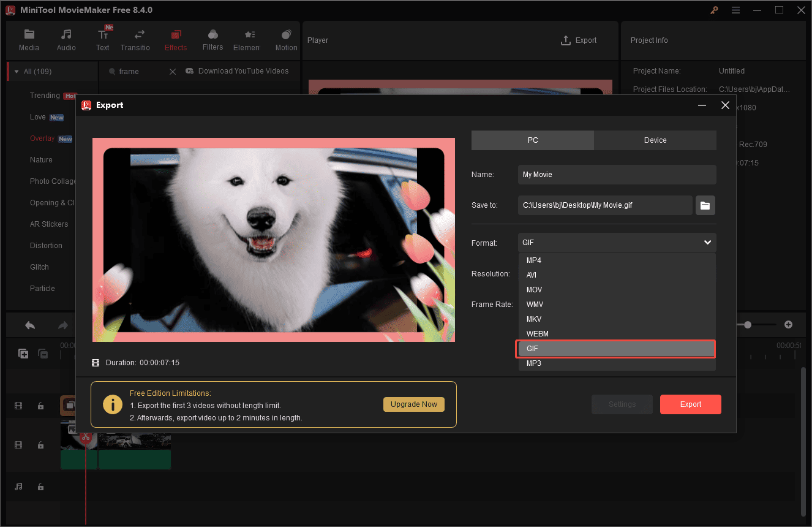Lock the video track in the timeline
The image size is (812, 527).
pyautogui.click(x=40, y=445)
